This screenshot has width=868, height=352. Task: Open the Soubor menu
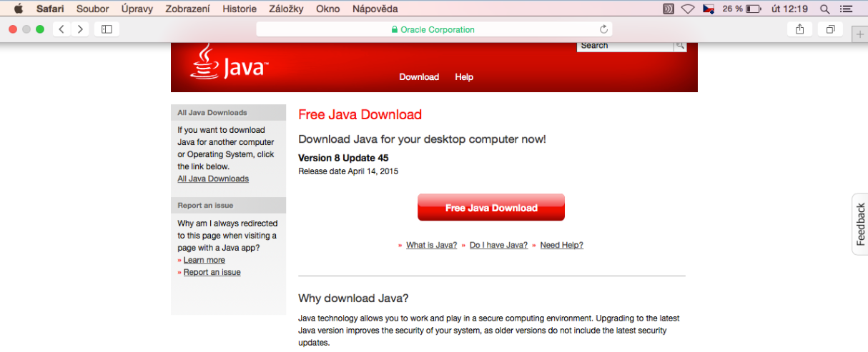92,9
